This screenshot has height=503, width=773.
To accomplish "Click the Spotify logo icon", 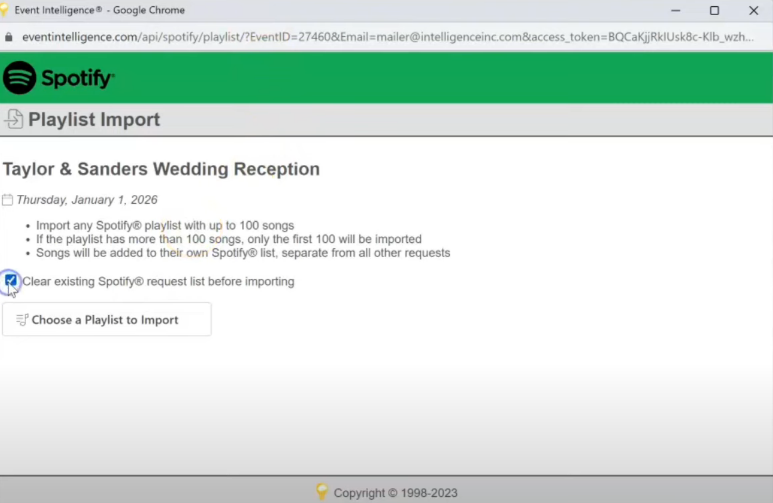I will pos(19,77).
